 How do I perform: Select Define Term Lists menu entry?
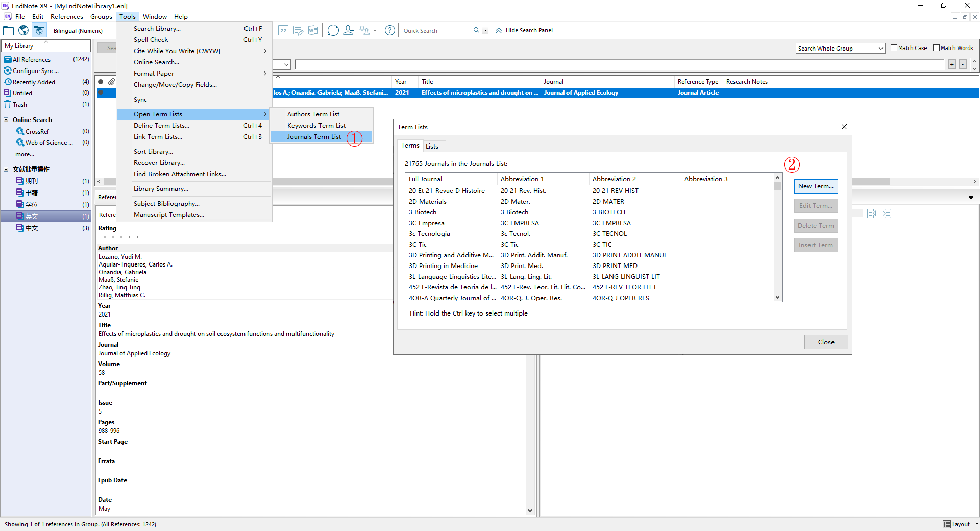point(194,126)
